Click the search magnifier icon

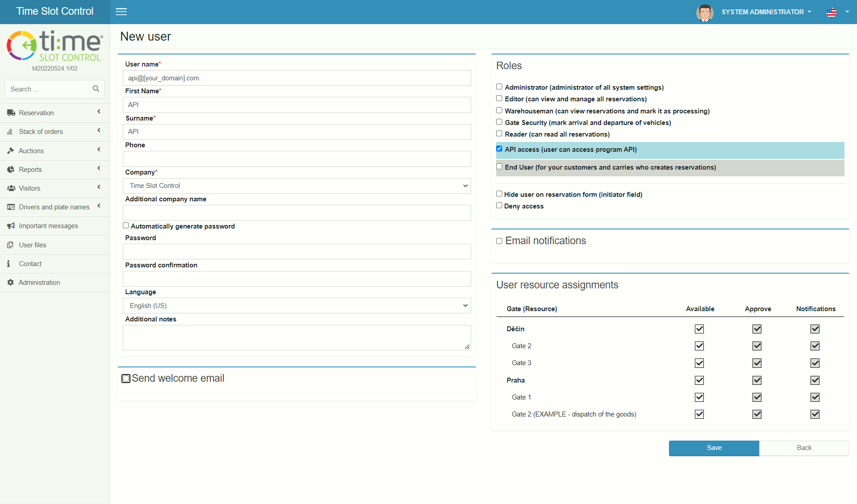96,89
